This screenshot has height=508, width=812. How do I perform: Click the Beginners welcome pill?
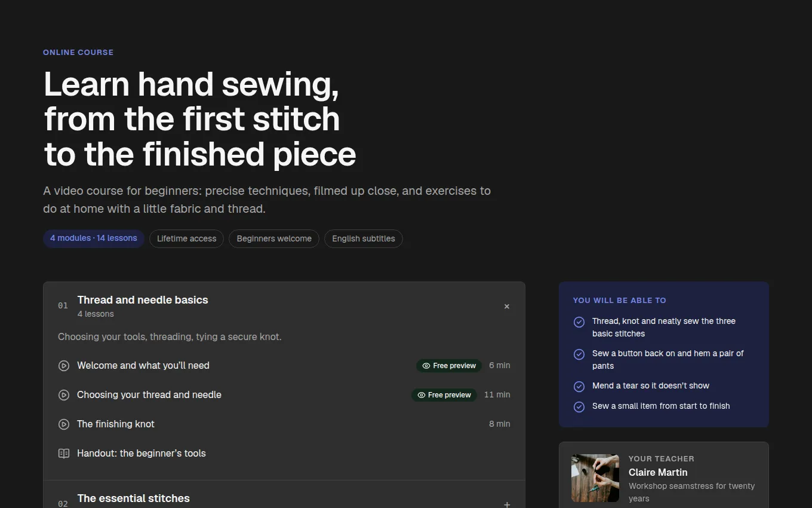click(x=274, y=239)
